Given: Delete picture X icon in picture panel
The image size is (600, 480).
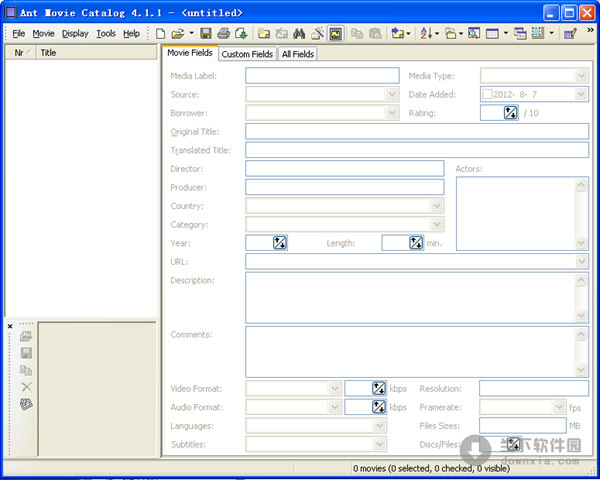Looking at the screenshot, I should [x=26, y=387].
